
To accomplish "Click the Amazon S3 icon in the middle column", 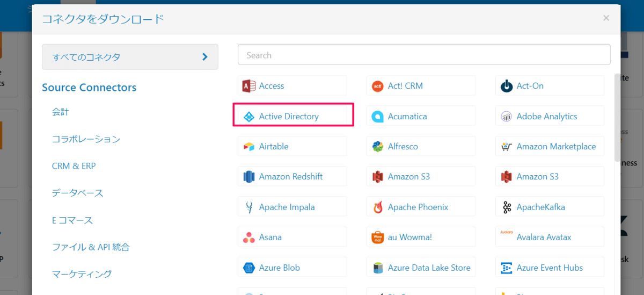I will pyautogui.click(x=378, y=177).
